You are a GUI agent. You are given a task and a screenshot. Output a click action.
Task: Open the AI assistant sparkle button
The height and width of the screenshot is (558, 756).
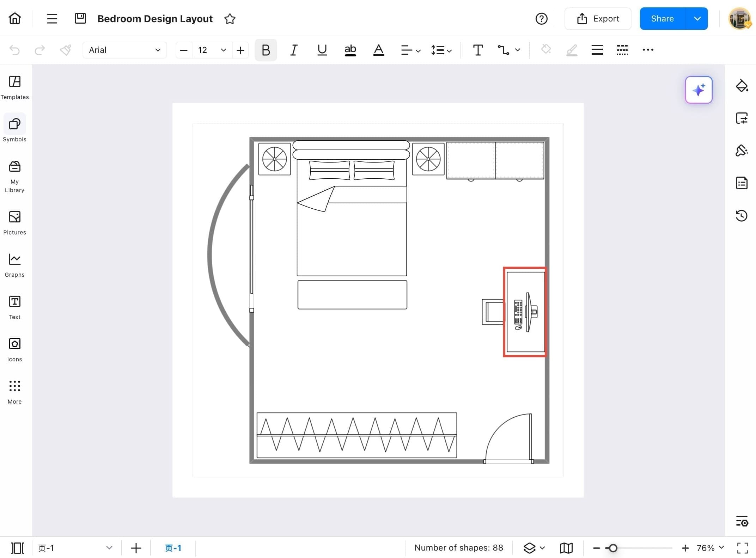pos(699,90)
